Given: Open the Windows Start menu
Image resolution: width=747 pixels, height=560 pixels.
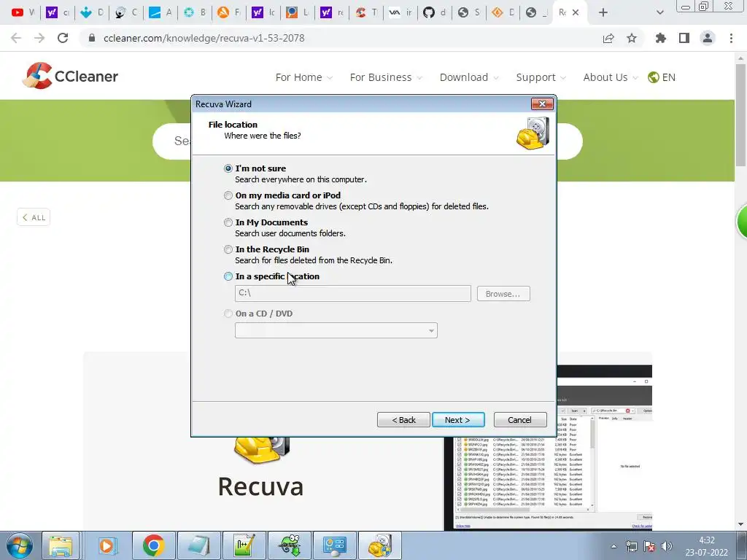Looking at the screenshot, I should click(19, 545).
